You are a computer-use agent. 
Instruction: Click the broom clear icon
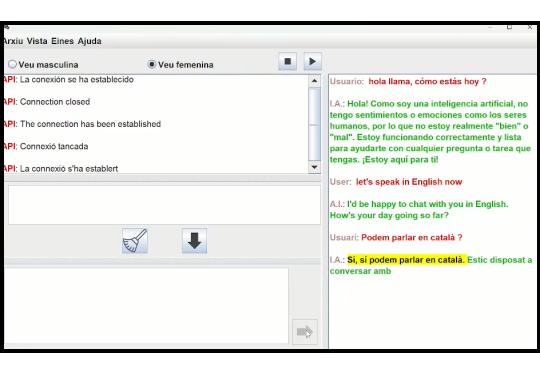[x=135, y=241]
